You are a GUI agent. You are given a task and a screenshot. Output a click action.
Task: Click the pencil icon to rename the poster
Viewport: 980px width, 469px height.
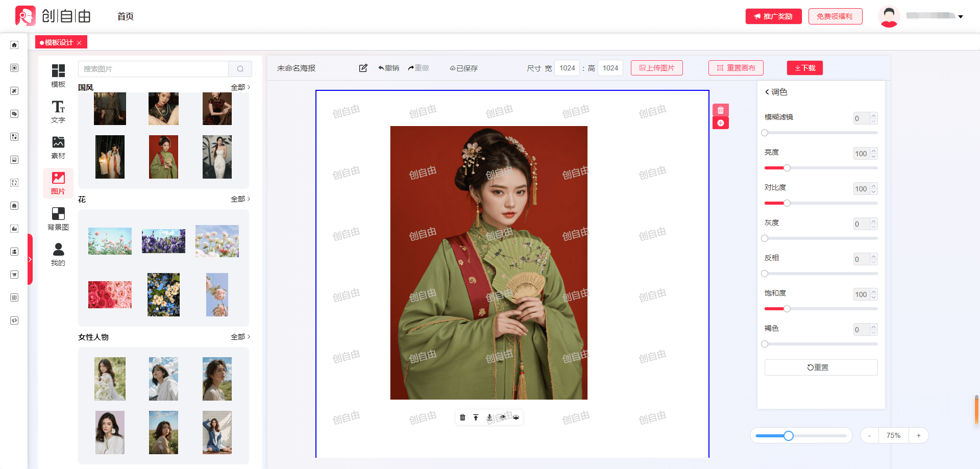(363, 68)
